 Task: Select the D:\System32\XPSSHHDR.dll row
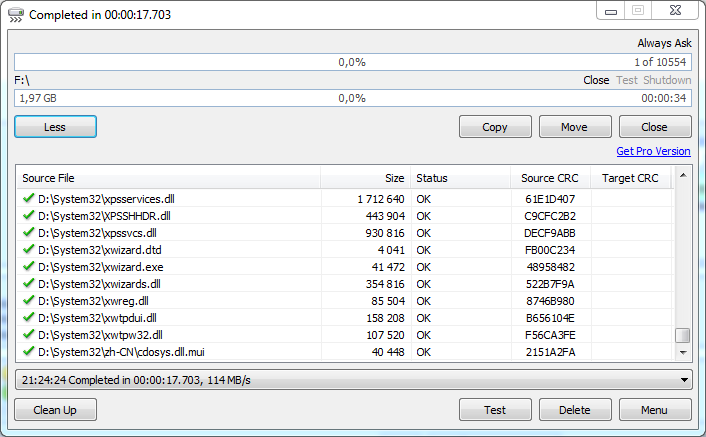344,216
